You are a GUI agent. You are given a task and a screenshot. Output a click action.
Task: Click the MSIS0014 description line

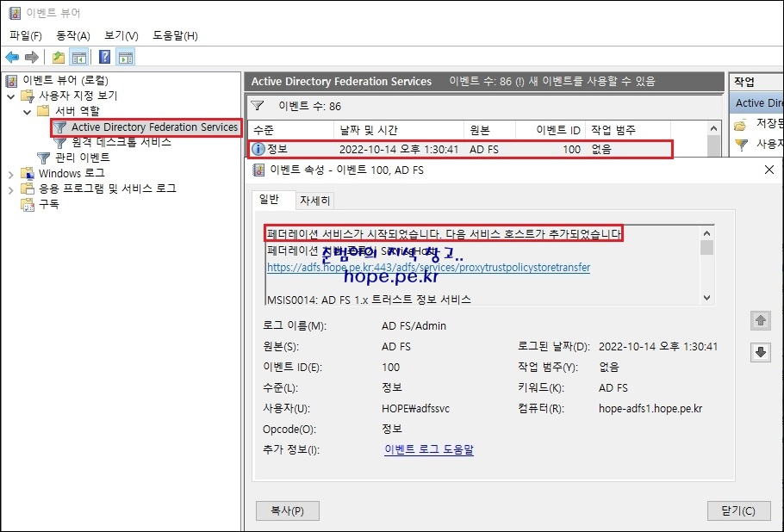point(369,300)
